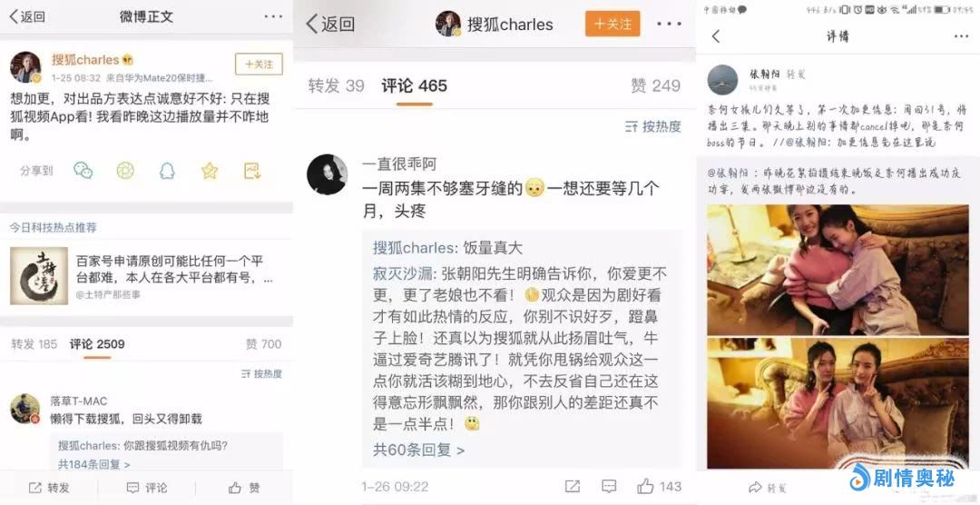This screenshot has width=980, height=505.
Task: Go back using 返回 in middle panel
Action: (x=330, y=24)
